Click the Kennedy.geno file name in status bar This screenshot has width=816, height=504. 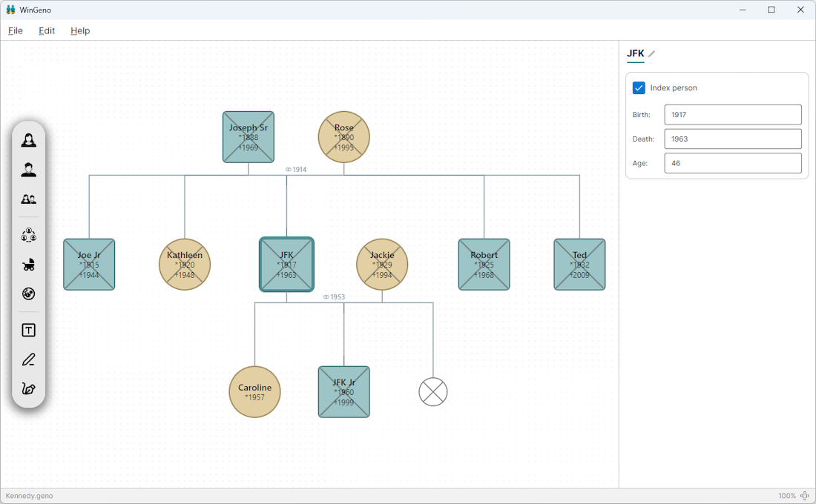pos(29,496)
